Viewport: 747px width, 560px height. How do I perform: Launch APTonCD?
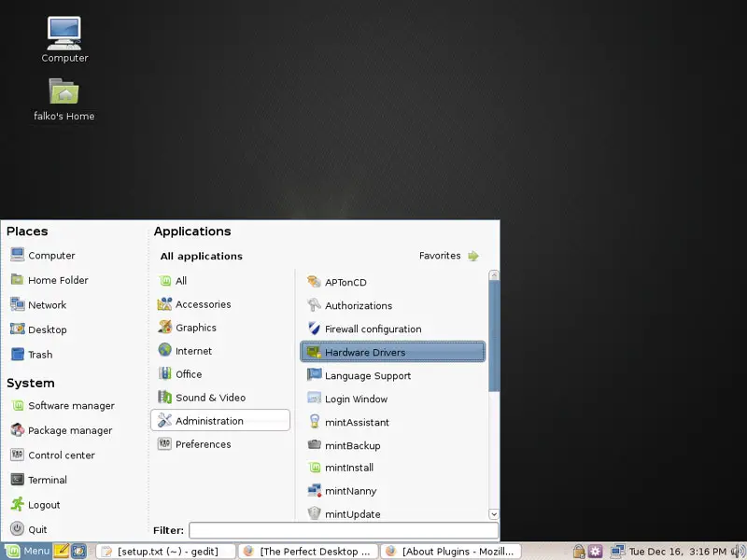click(393, 282)
